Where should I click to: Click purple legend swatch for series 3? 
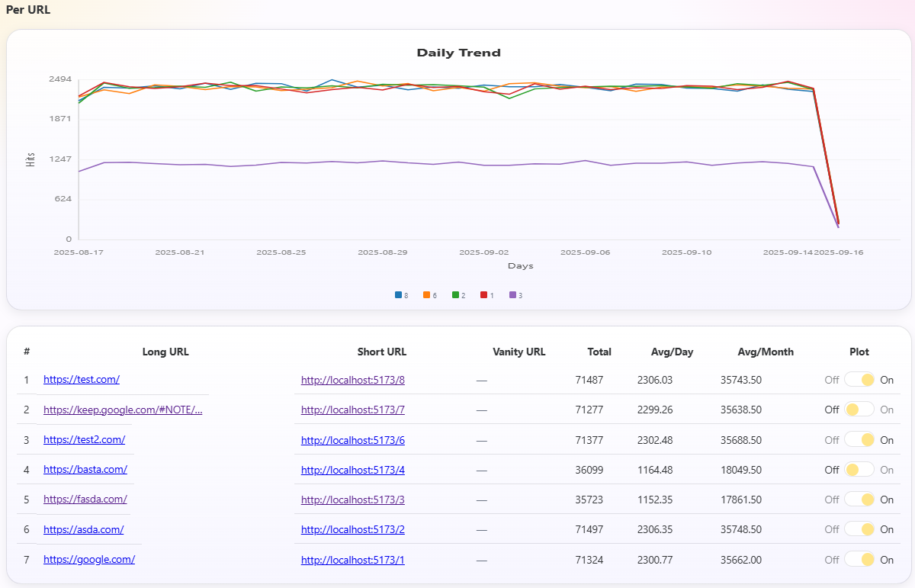513,295
